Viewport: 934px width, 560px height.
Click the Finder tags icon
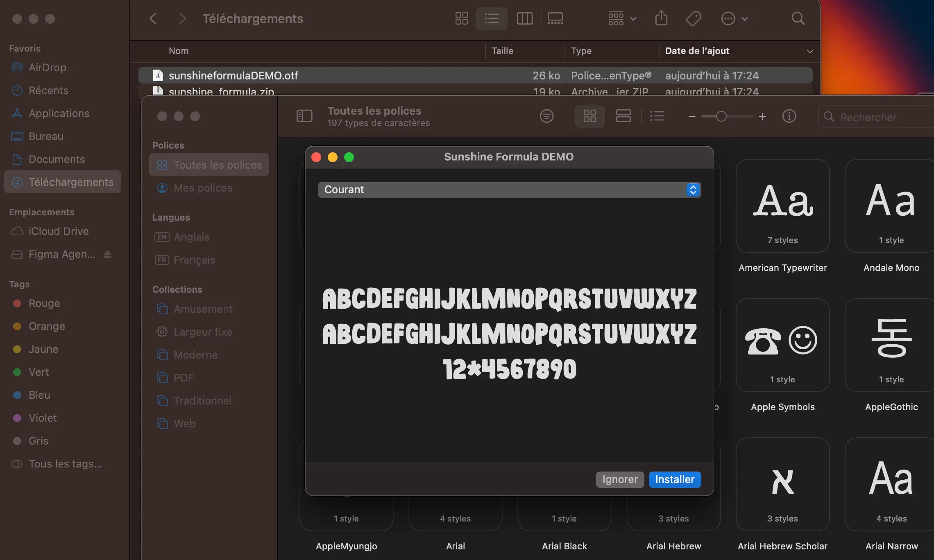pyautogui.click(x=694, y=18)
